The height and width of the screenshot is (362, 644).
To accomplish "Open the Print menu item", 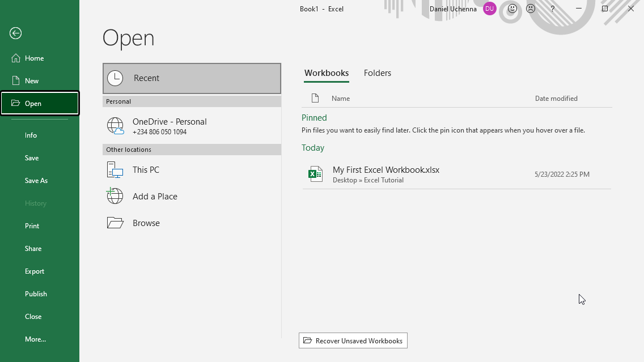I will coord(32,226).
